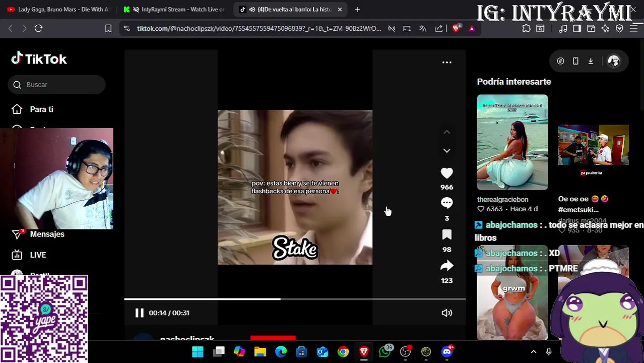Click the microphone tray icon
Screen dimensions: 644x363
[x=549, y=351]
